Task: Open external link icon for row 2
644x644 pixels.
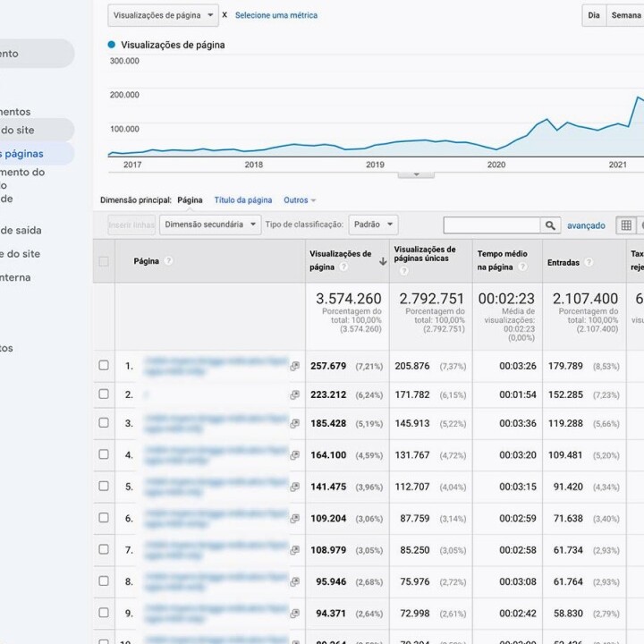Action: [294, 394]
